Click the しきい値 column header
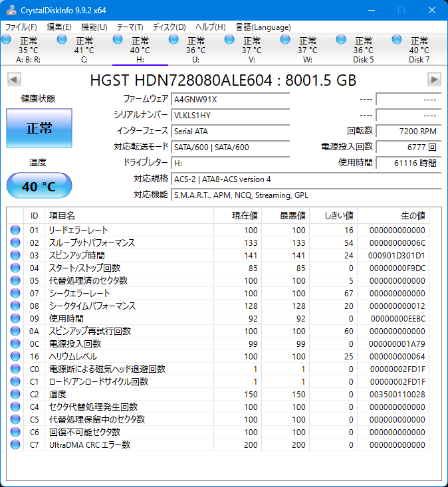Image resolution: width=448 pixels, height=487 pixels. tap(334, 215)
